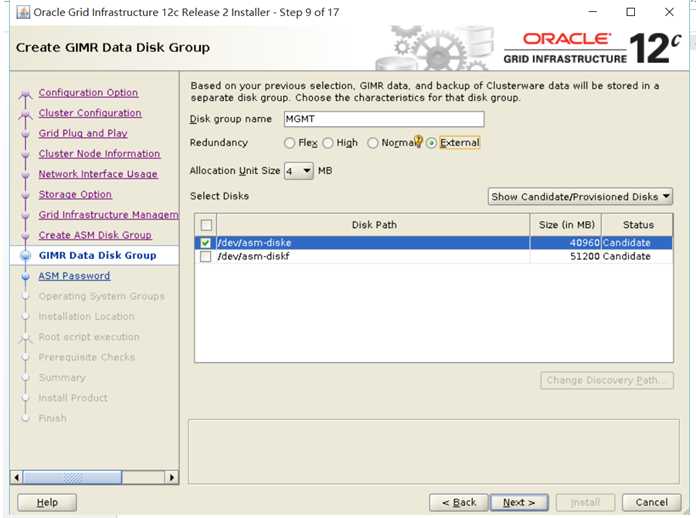Viewport: 696px width, 518px height.
Task: Click sidebar scrollbar right arrow
Action: (x=172, y=478)
